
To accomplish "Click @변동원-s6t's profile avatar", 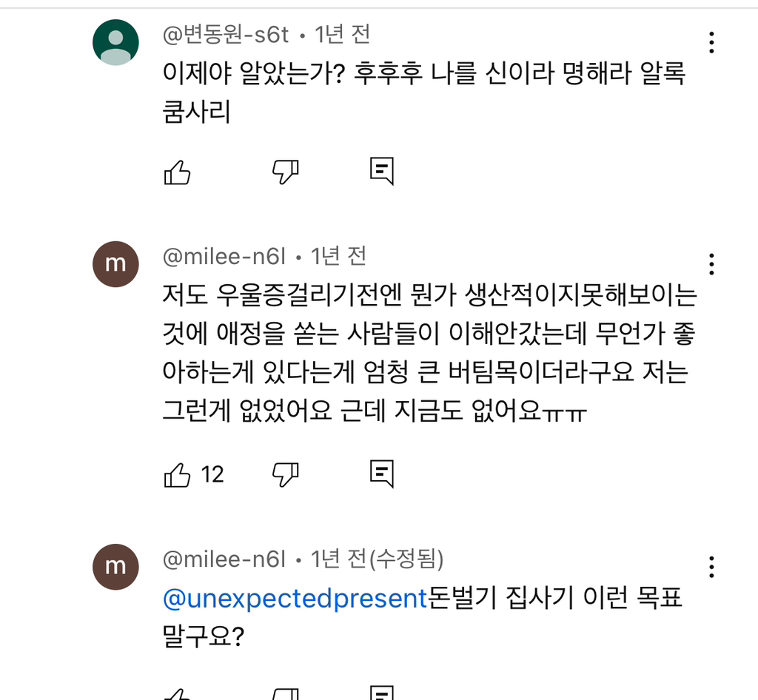I will [x=115, y=42].
